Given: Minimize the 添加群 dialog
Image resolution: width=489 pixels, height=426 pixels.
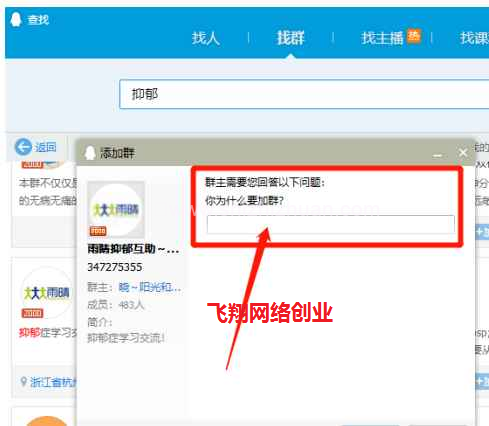Looking at the screenshot, I should click(x=438, y=155).
